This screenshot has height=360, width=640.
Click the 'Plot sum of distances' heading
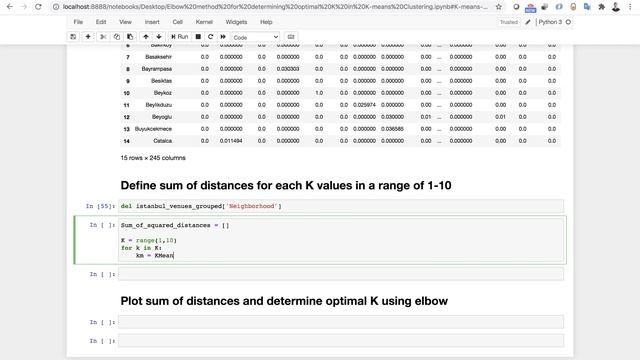[x=284, y=301]
